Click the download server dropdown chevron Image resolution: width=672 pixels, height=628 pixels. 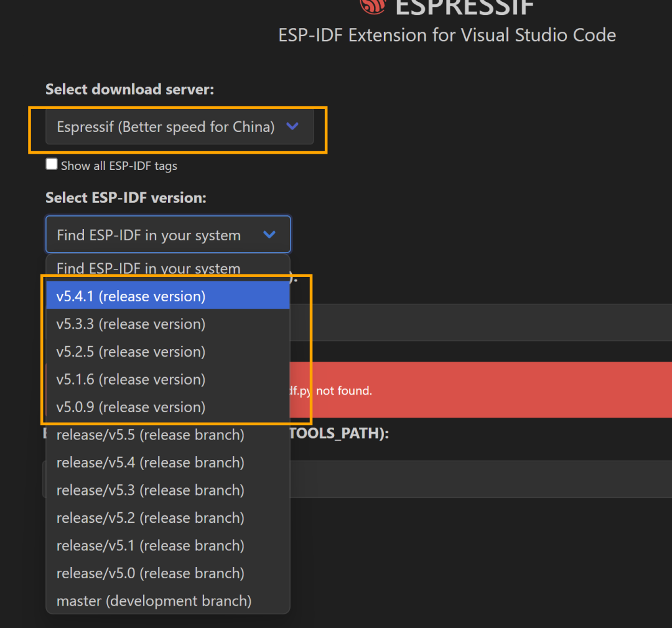(x=292, y=126)
